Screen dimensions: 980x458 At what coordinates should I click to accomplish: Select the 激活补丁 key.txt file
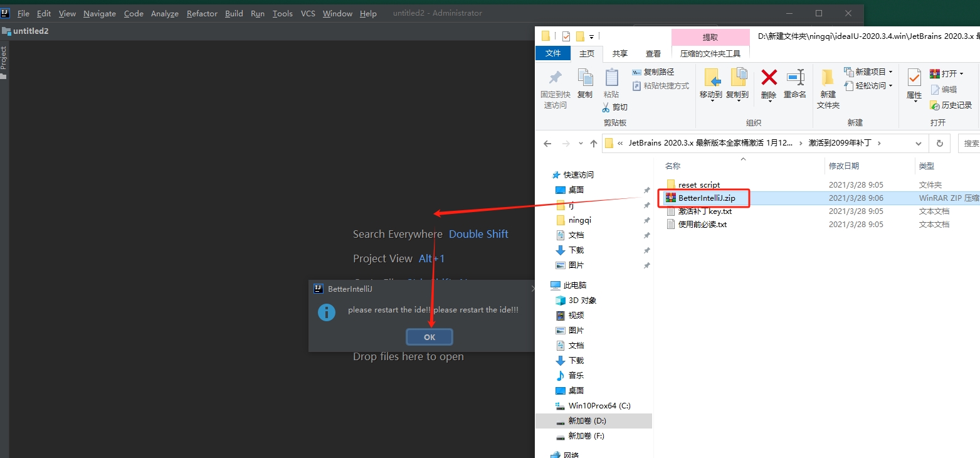pyautogui.click(x=705, y=211)
